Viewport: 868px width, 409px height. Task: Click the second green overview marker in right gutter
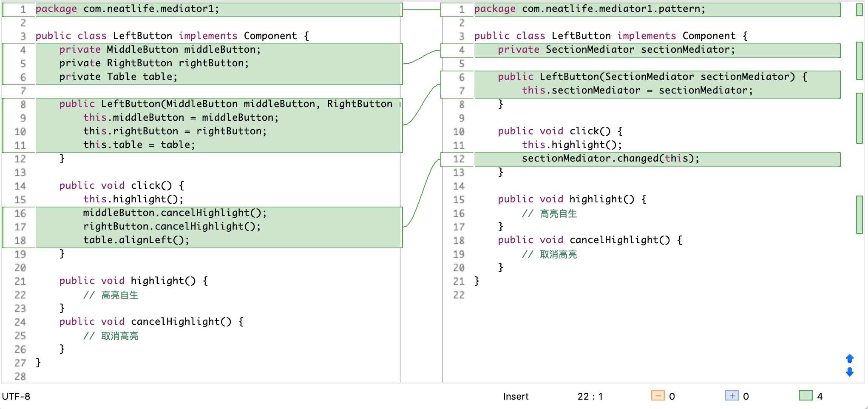point(859,61)
